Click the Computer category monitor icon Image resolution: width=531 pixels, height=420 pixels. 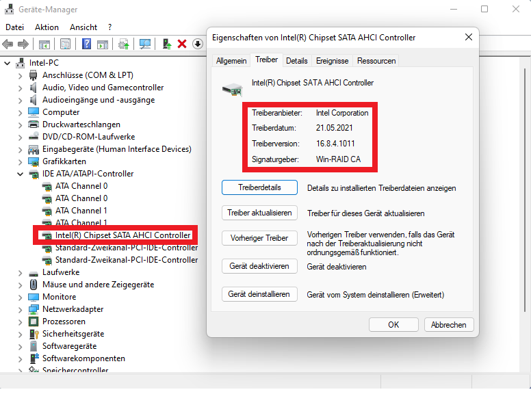33,112
